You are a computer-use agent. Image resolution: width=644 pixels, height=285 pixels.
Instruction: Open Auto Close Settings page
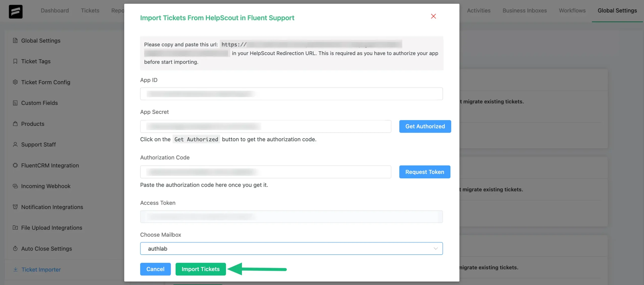[47, 249]
